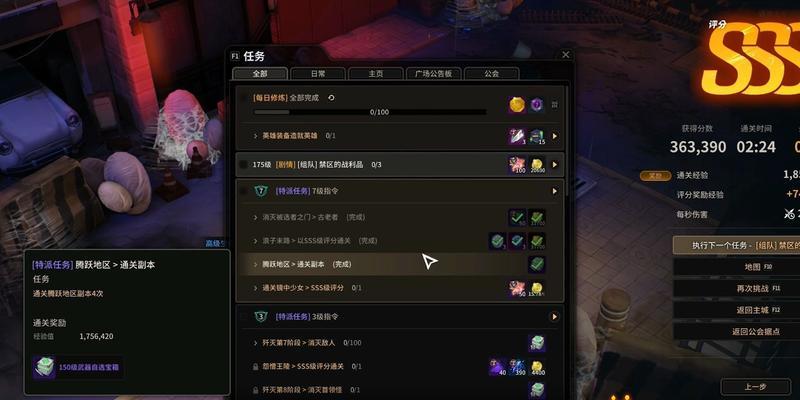Open the 广场公告板 tab
Image resolution: width=800 pixels, height=400 pixels.
pos(434,73)
